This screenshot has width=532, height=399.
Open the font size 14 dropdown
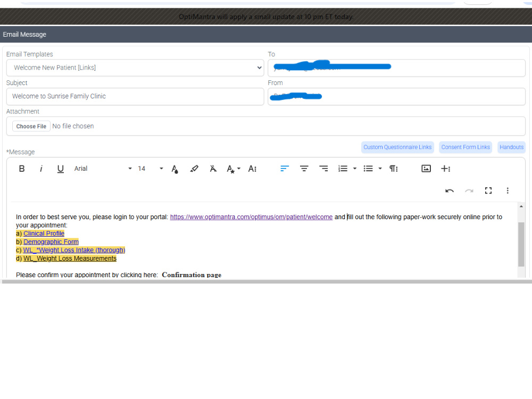click(x=151, y=169)
